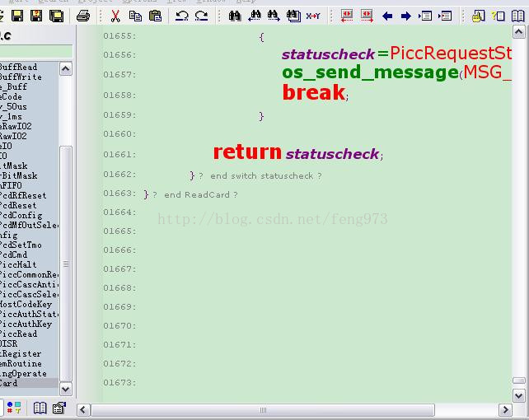Screen dimensions: 529x420
Task: Open Replace using the X→Y icon
Action: pyautogui.click(x=313, y=16)
